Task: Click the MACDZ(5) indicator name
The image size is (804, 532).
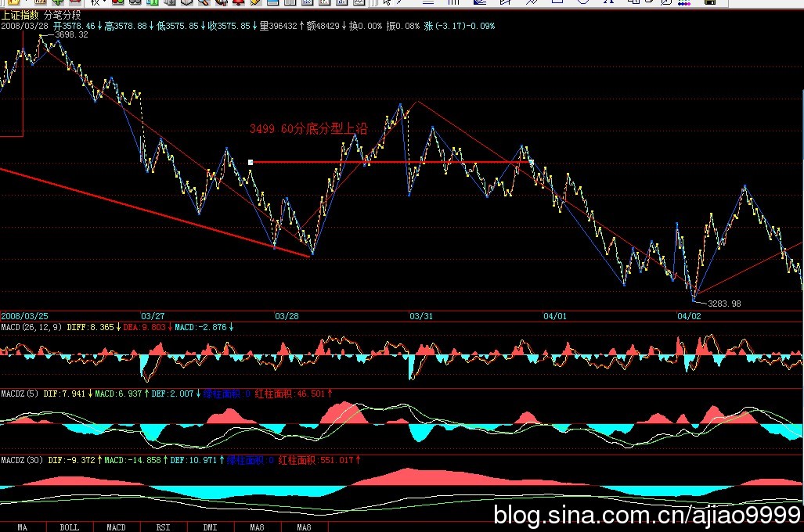Action: (19, 394)
